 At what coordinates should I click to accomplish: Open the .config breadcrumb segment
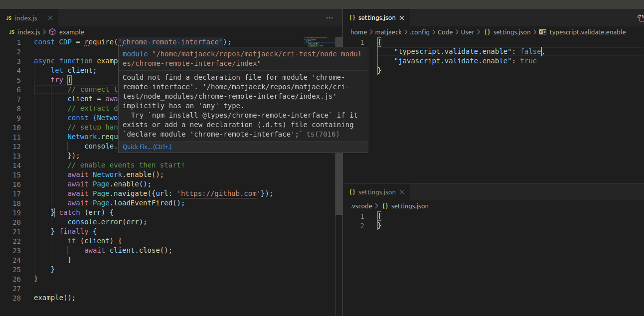coord(420,32)
